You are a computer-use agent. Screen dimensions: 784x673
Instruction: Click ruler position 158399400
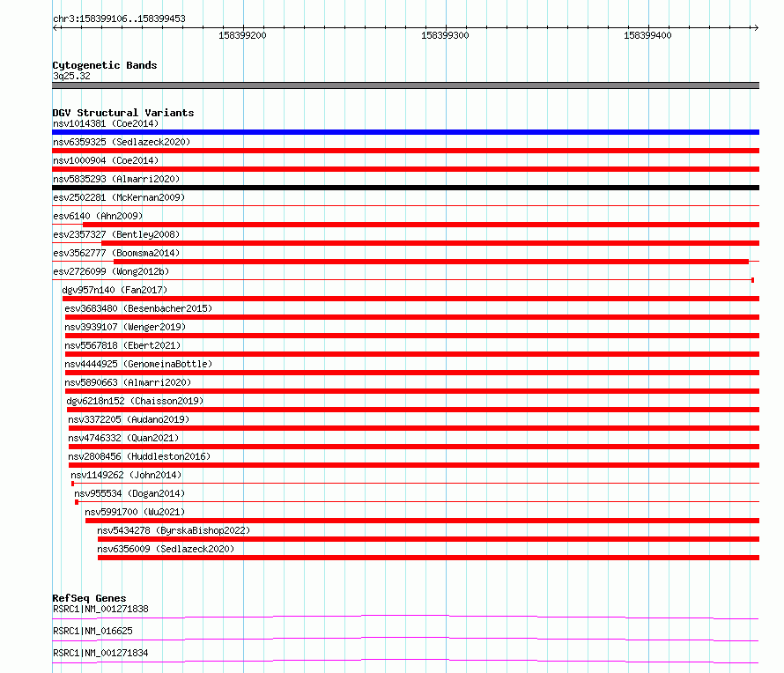click(647, 35)
